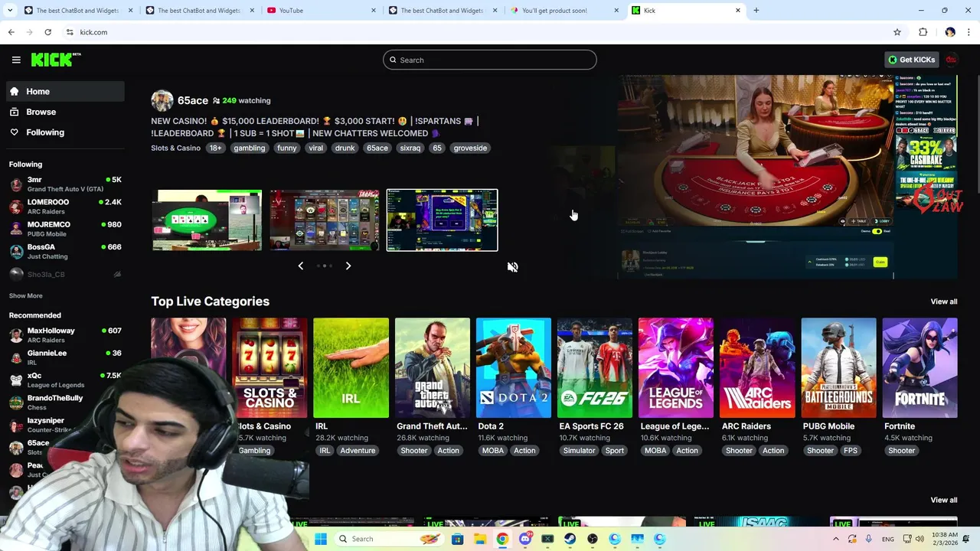
Task: Expand Show more followed channels
Action: (x=26, y=295)
